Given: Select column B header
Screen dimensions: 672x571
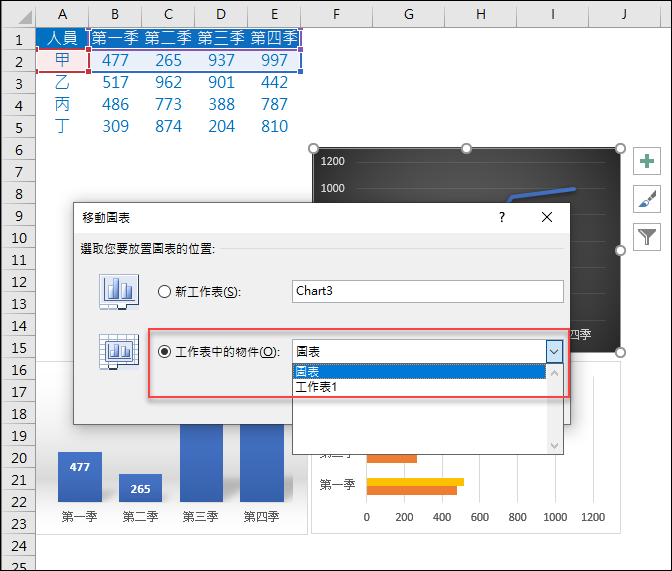Looking at the screenshot, I should [115, 15].
